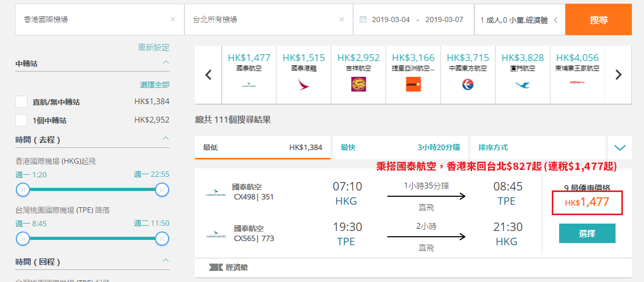This screenshot has height=282, width=644.
Task: Collapse the 時間 (去程) filter section
Action: [166, 139]
